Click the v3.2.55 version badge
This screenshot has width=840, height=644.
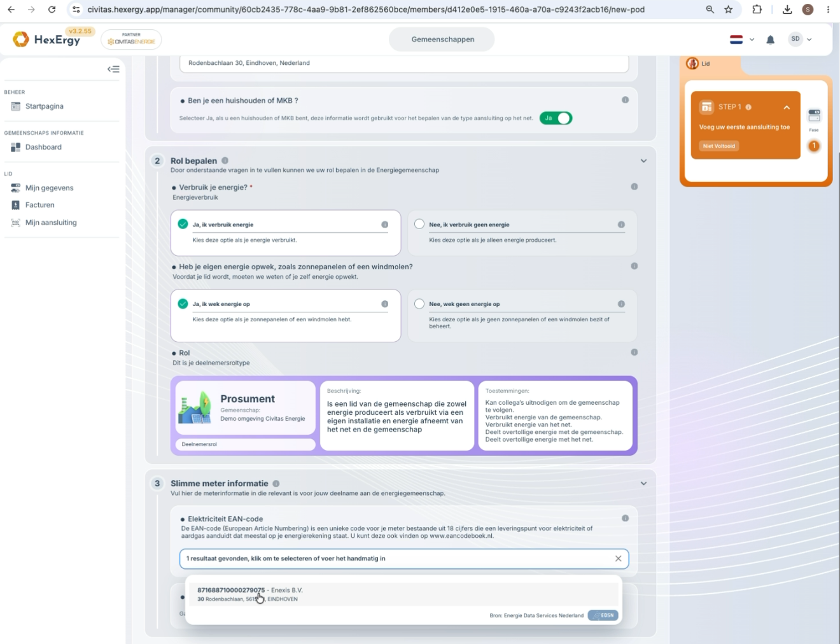pyautogui.click(x=80, y=31)
